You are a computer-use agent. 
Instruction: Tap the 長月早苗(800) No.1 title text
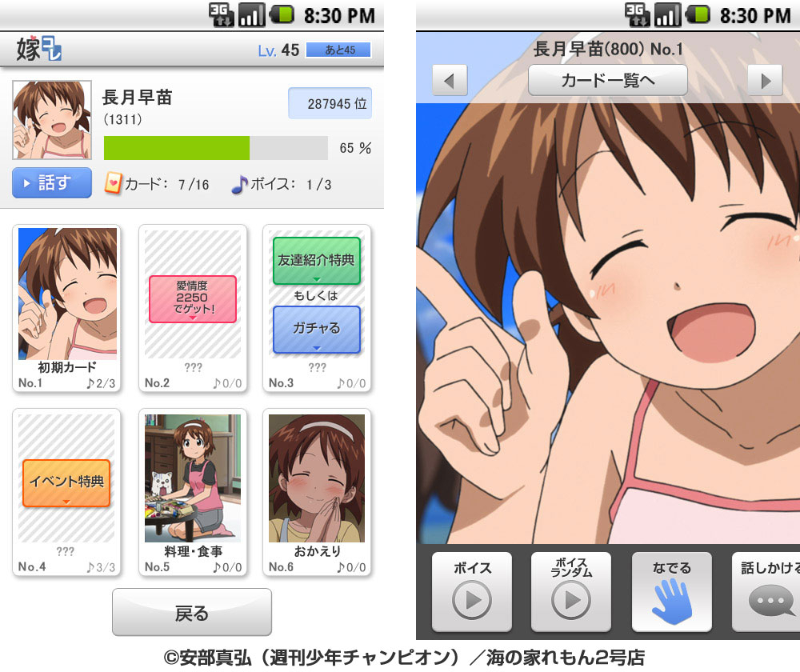(x=608, y=49)
